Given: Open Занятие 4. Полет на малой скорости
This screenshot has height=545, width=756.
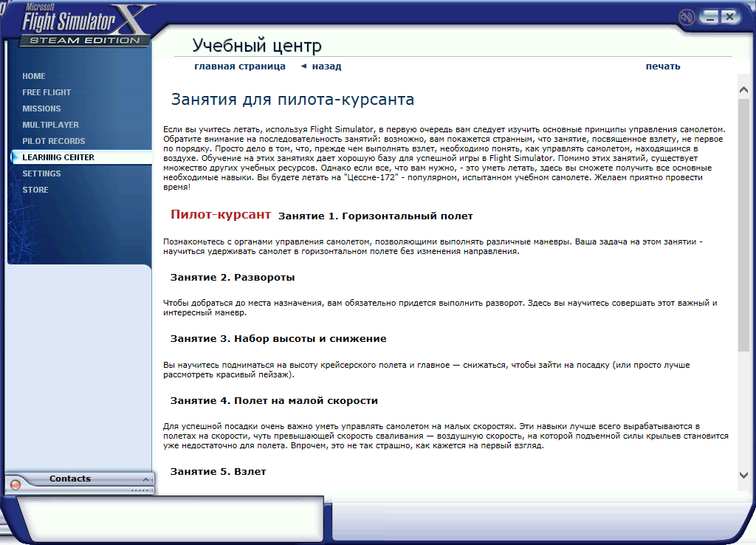Looking at the screenshot, I should [x=274, y=400].
